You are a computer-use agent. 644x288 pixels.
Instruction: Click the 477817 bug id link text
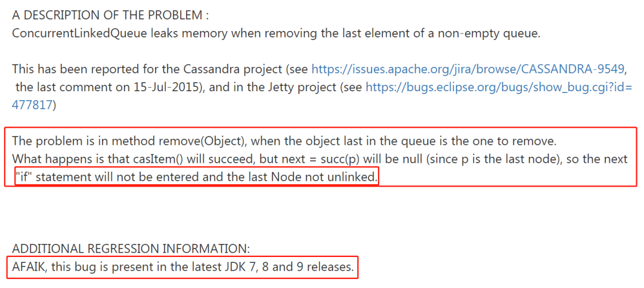(x=32, y=105)
